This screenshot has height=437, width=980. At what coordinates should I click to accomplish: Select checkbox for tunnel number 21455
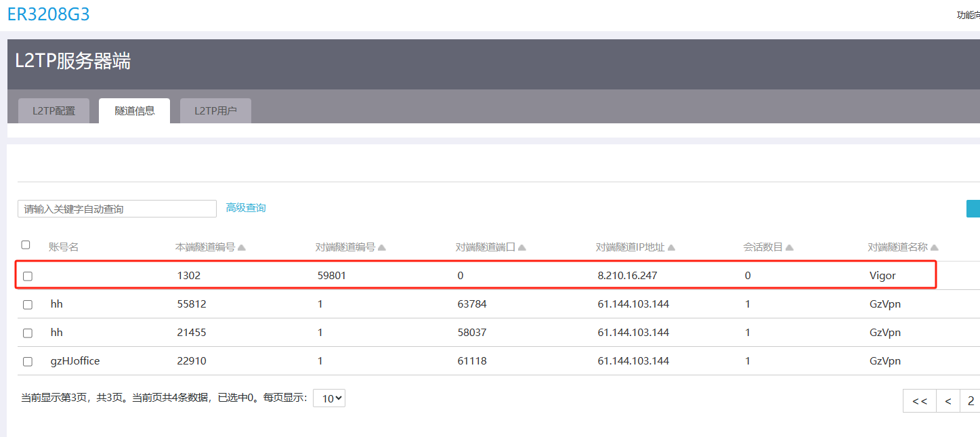click(x=28, y=333)
